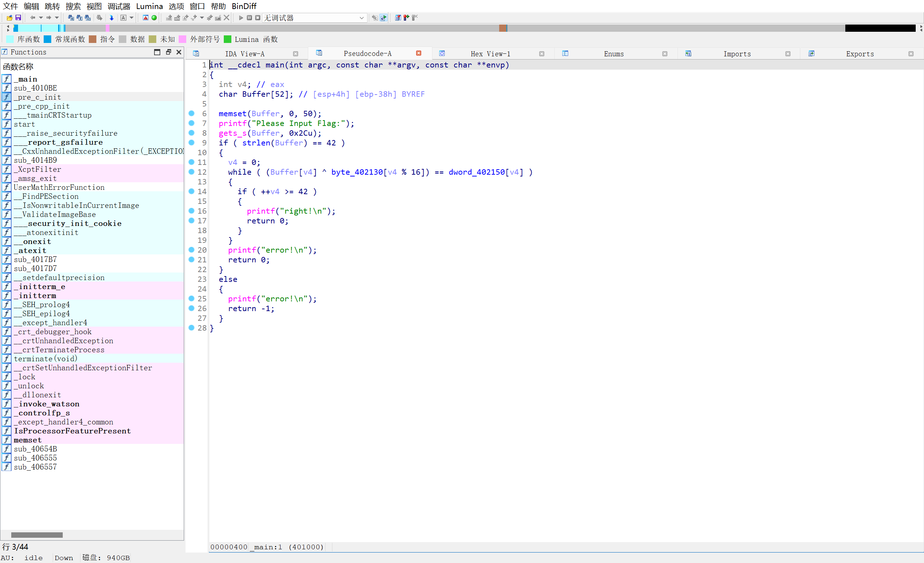Open the 调试器 menu
Screen dimensions: 924x563
(x=119, y=6)
